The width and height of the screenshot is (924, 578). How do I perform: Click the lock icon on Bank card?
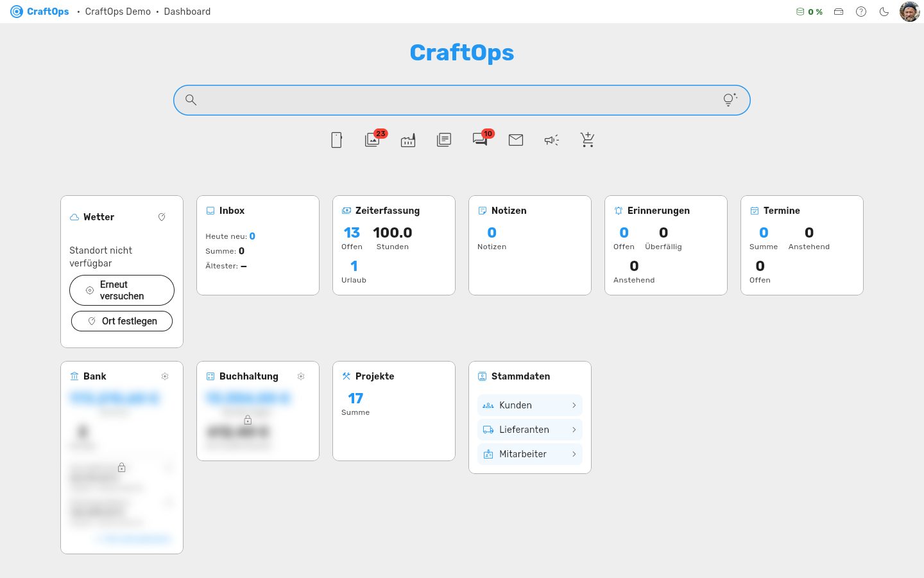click(x=122, y=468)
